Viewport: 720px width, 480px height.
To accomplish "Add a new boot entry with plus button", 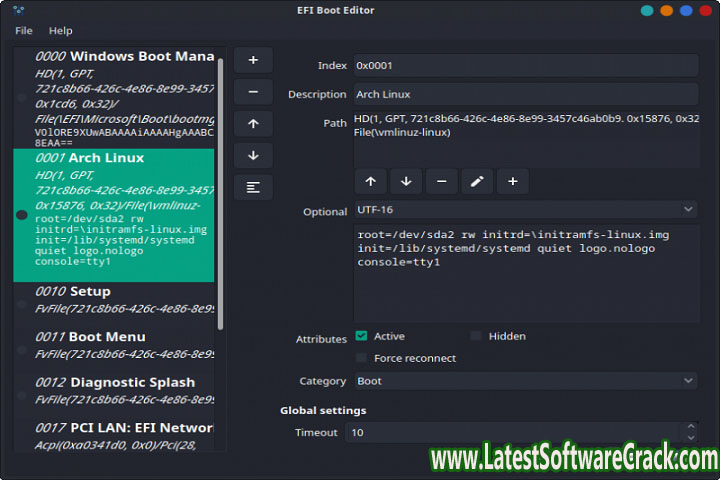I will (x=253, y=60).
